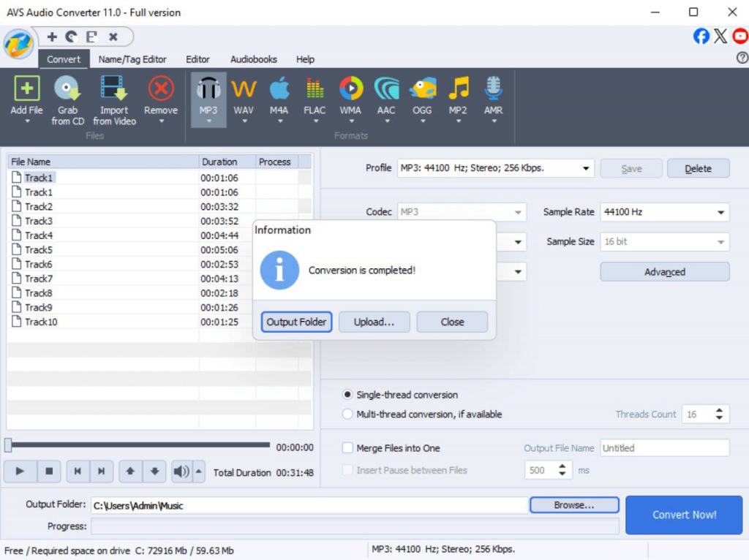Image resolution: width=749 pixels, height=560 pixels.
Task: Choose the FLAC format icon
Action: tap(315, 89)
